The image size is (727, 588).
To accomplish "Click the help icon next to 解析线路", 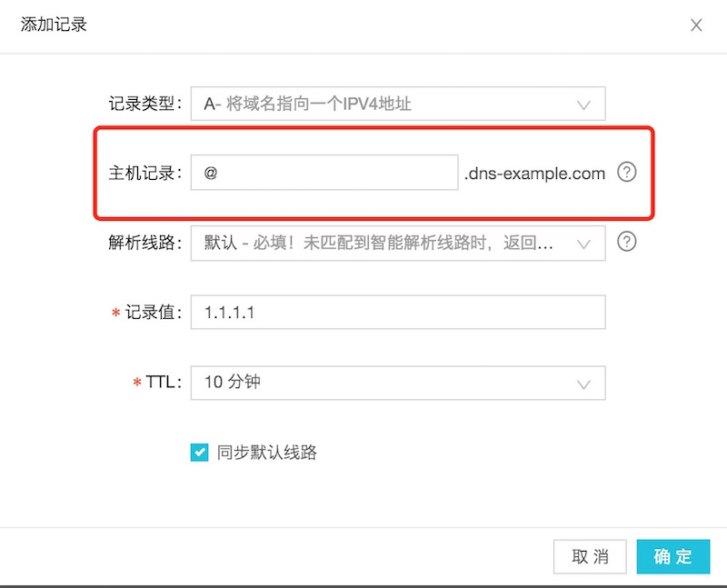I will (x=626, y=243).
